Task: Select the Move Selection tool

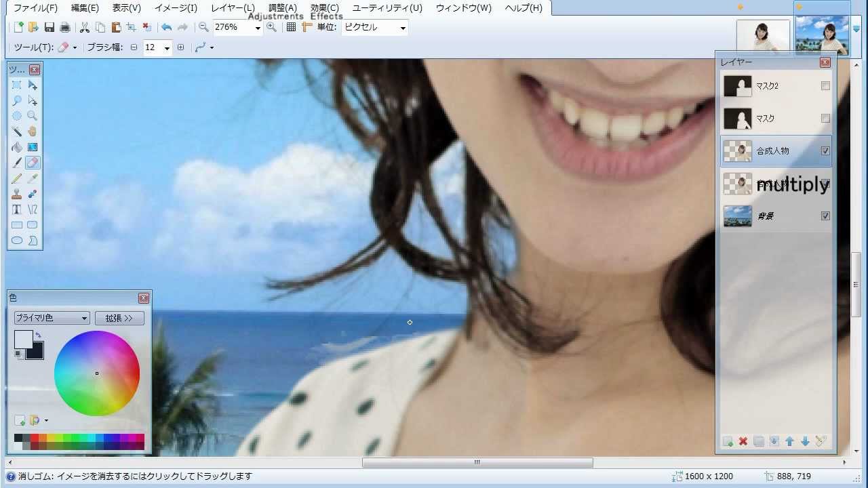Action: pyautogui.click(x=33, y=101)
